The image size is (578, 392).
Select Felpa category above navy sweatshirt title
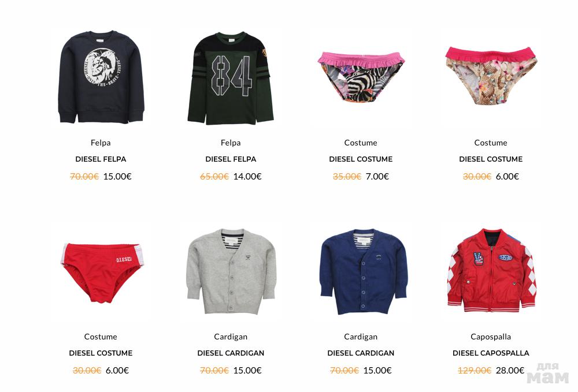click(101, 143)
